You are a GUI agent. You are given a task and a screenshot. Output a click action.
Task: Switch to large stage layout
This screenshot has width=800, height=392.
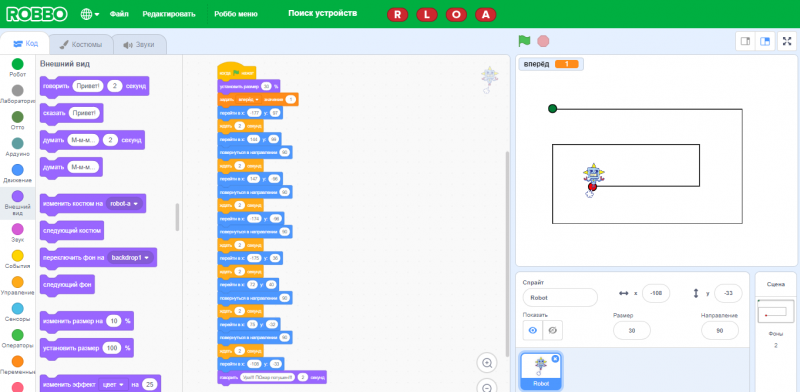coord(765,41)
